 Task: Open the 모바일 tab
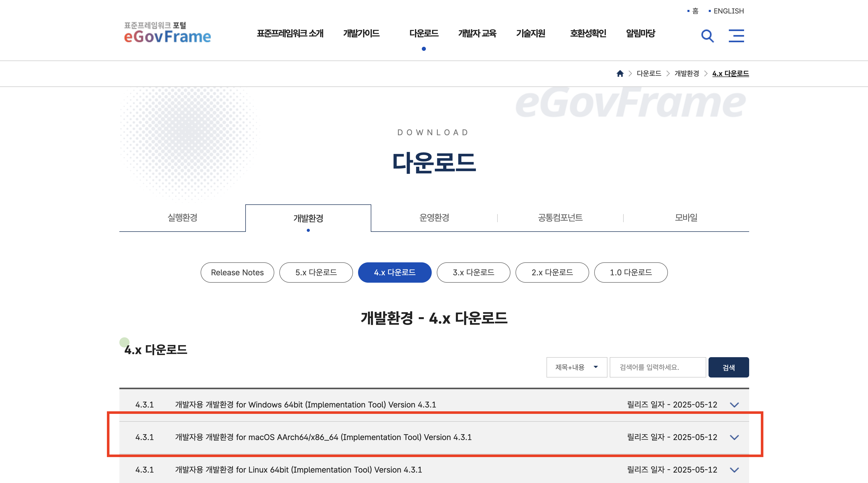click(x=686, y=218)
